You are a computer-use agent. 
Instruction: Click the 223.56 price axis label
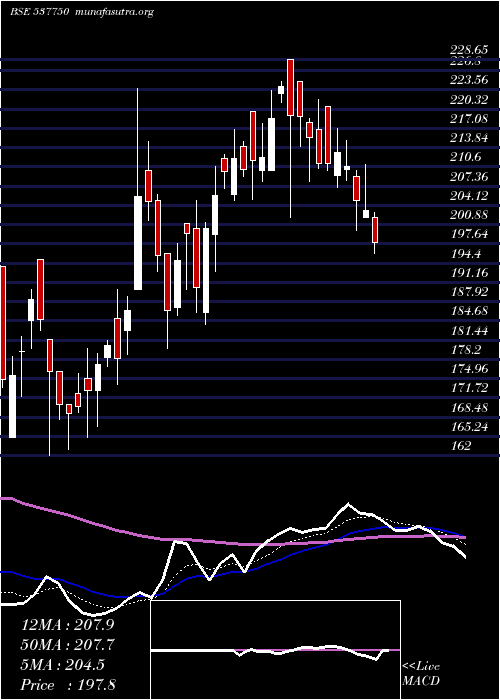(x=470, y=80)
